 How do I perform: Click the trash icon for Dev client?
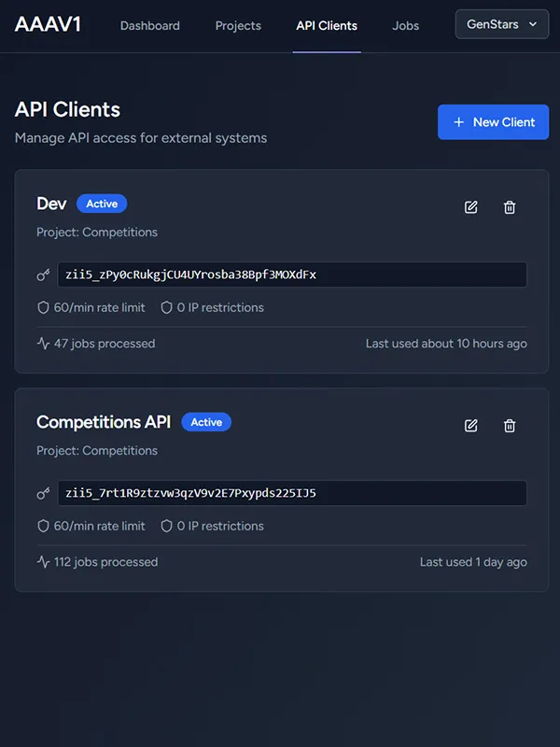(510, 207)
